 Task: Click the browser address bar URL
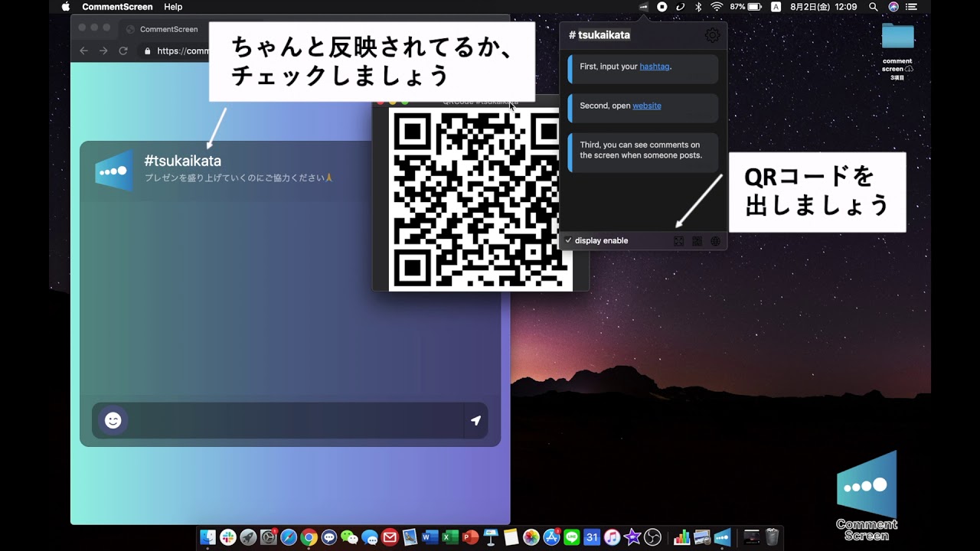click(182, 51)
